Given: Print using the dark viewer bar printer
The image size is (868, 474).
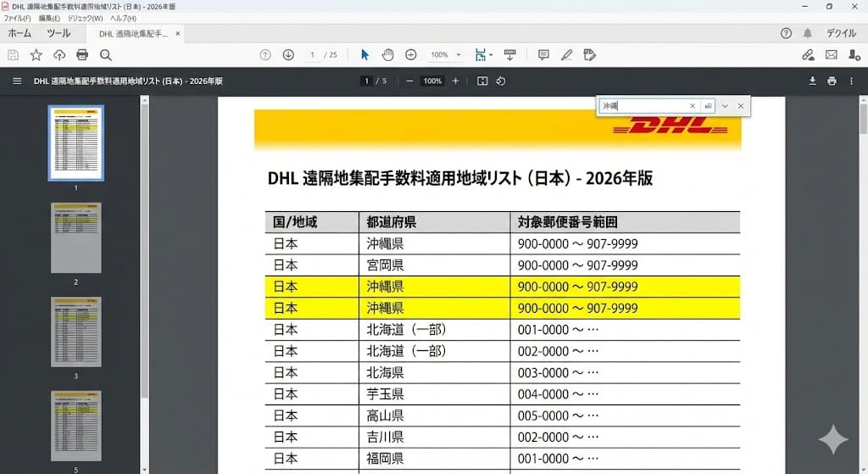Looking at the screenshot, I should tap(832, 81).
